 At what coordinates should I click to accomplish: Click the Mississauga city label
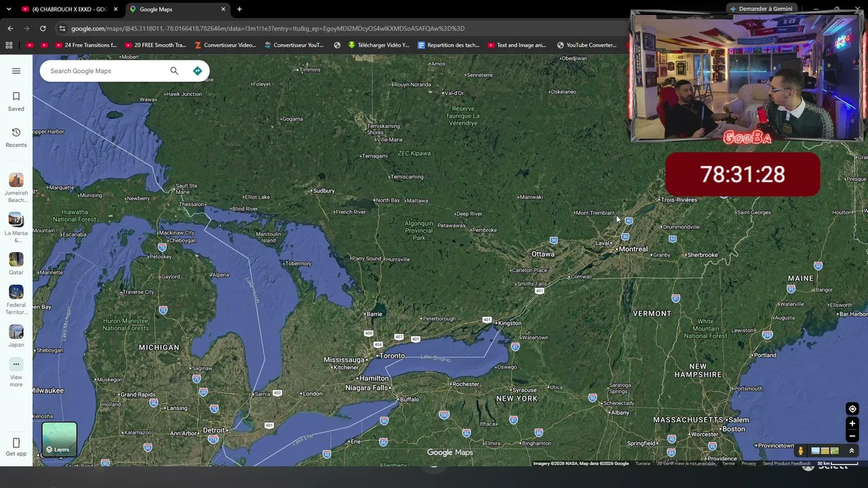344,360
